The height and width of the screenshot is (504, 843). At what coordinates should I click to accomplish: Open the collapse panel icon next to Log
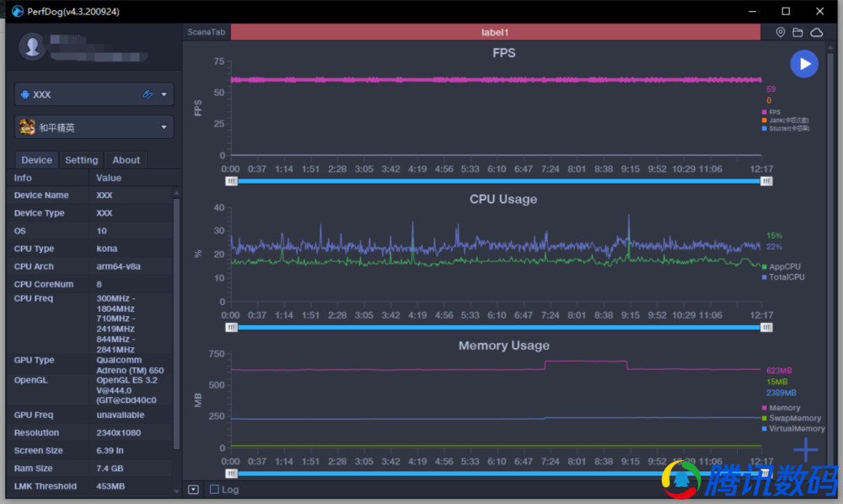193,490
